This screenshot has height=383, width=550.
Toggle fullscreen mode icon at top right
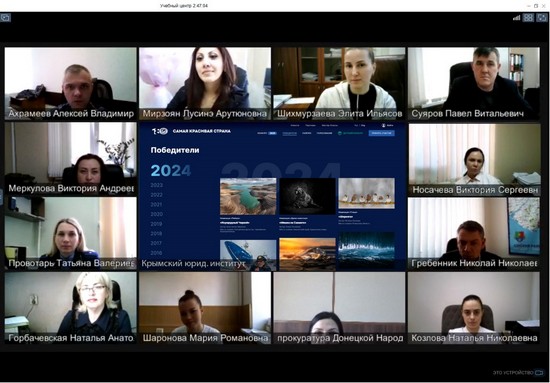[542, 18]
